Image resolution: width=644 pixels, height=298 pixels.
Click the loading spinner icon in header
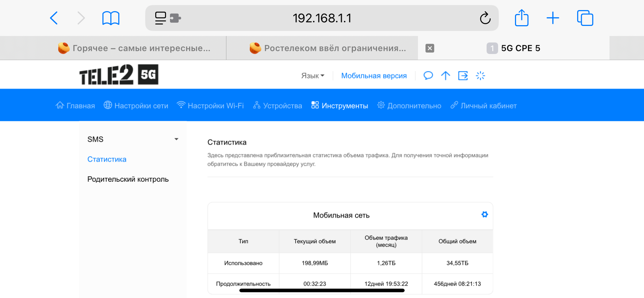[480, 76]
